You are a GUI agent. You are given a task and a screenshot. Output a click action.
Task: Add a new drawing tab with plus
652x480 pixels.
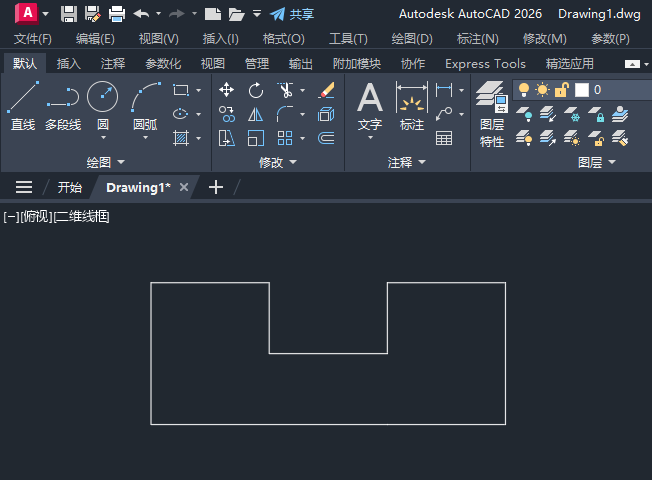coord(216,187)
